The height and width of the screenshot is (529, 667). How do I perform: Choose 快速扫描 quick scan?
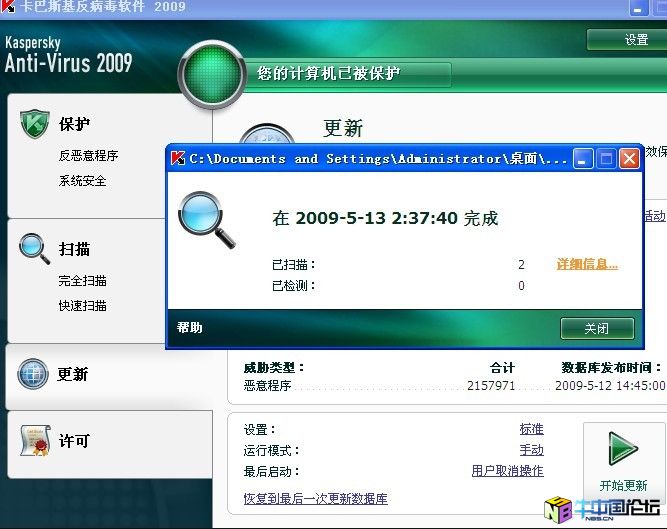point(83,306)
